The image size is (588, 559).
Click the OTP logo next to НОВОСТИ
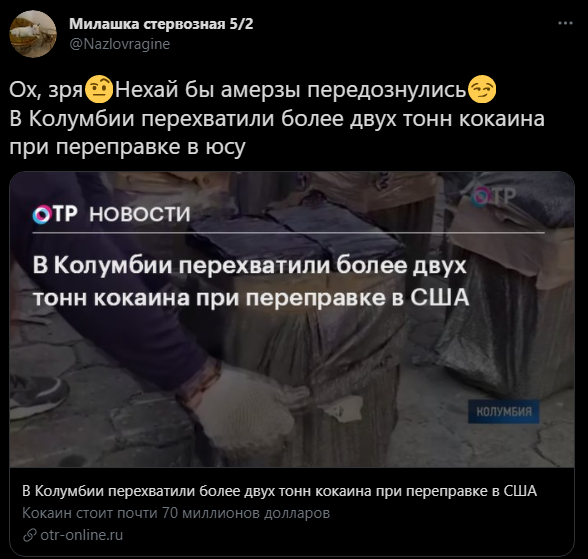click(x=55, y=214)
